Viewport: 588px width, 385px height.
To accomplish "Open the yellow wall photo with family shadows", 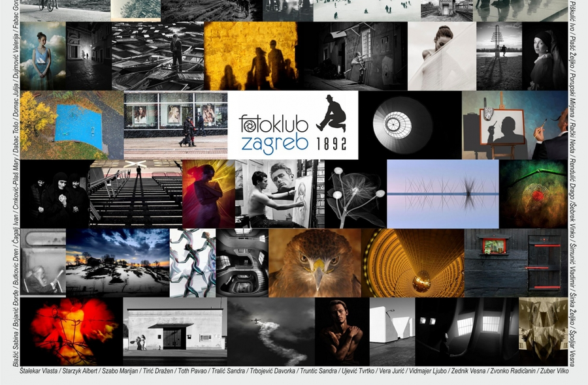I will [251, 56].
